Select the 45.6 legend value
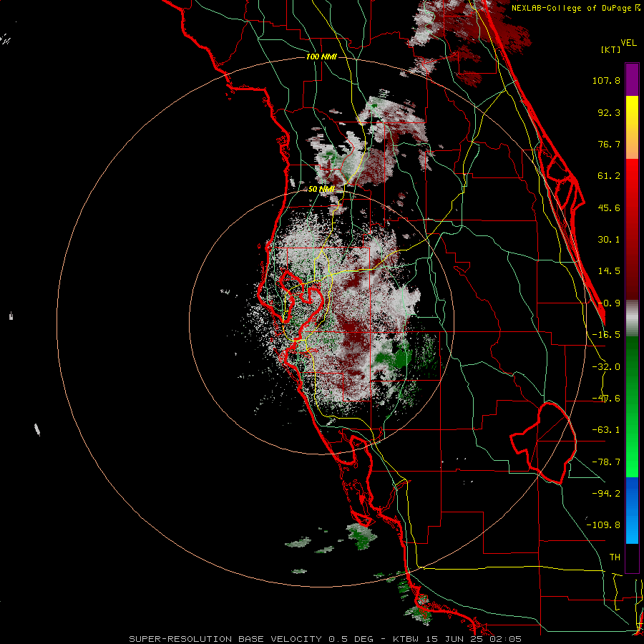The height and width of the screenshot is (644, 644). [x=609, y=208]
